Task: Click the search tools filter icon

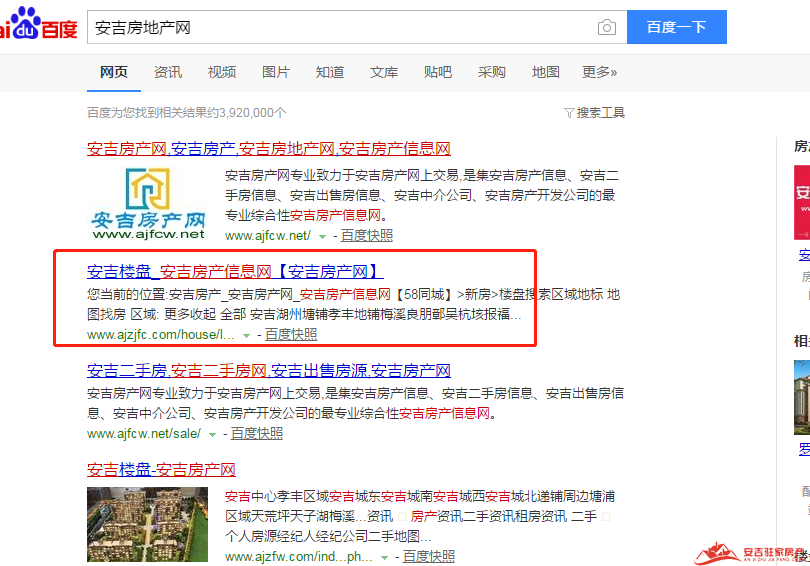Action: point(569,113)
